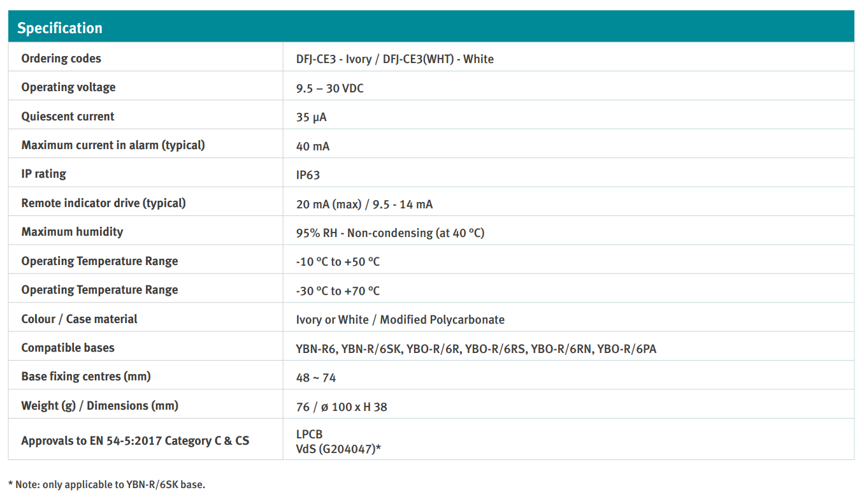Image resolution: width=864 pixels, height=504 pixels.
Task: Click the Base fixing centres 48 ~ 74 value
Action: pos(315,378)
